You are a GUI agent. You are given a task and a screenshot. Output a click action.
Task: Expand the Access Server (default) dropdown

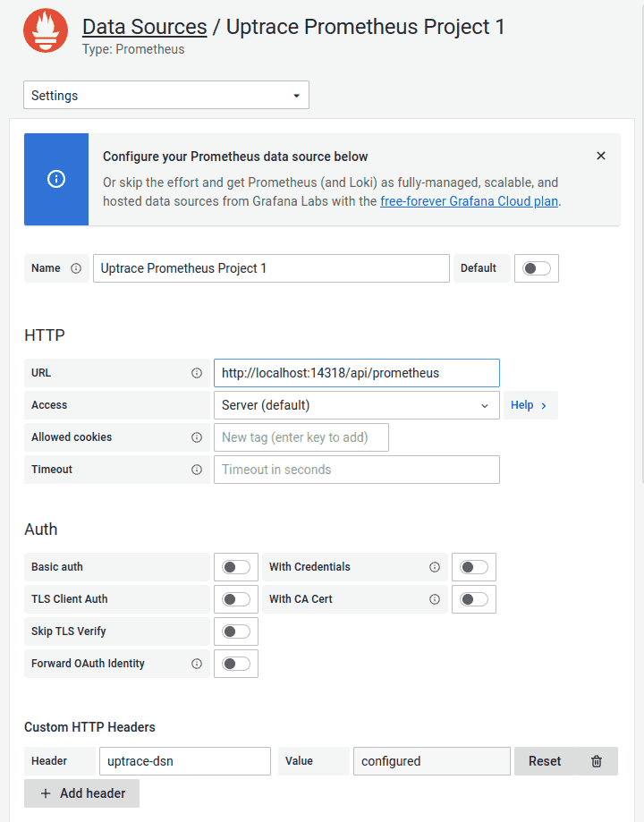coord(356,405)
